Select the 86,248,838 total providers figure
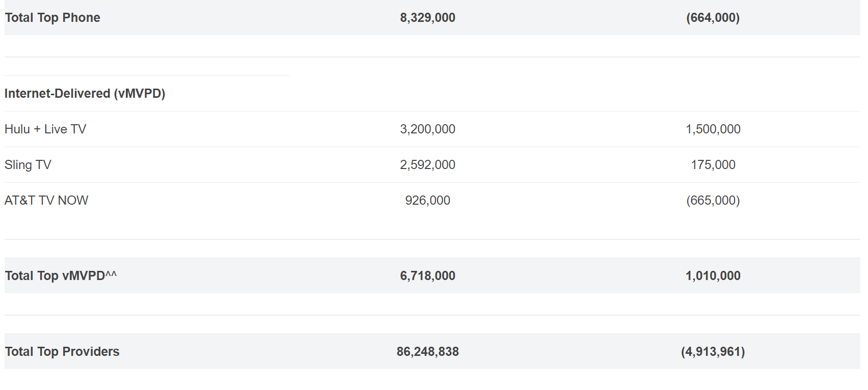Image resolution: width=868 pixels, height=390 pixels. [x=427, y=352]
